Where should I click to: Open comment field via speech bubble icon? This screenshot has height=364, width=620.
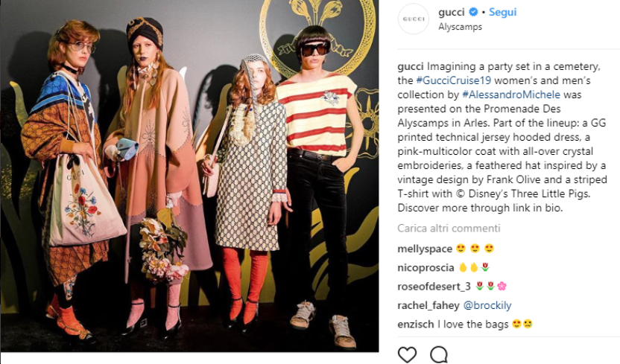pos(439,354)
